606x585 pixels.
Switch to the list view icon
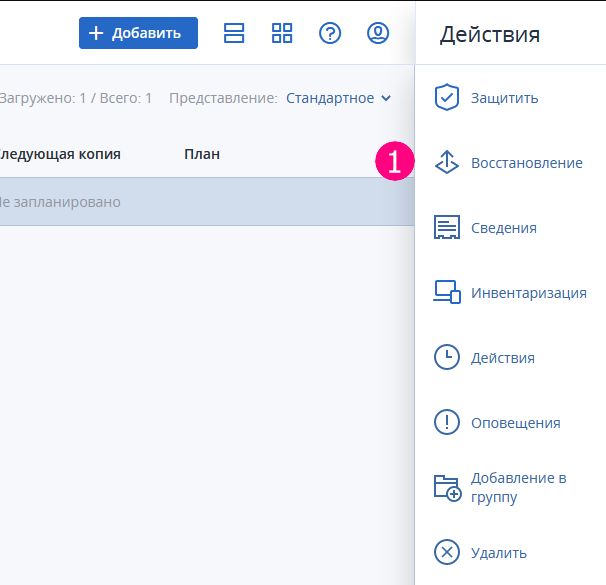[234, 33]
